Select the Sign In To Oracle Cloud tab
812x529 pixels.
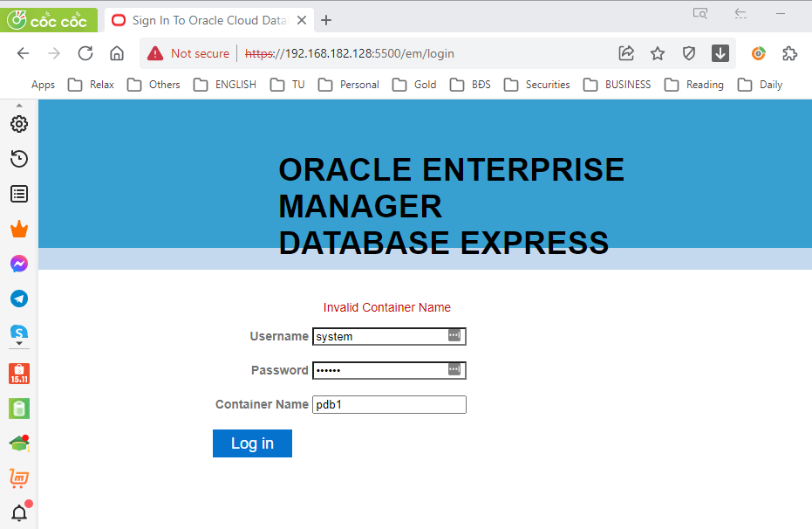[209, 20]
